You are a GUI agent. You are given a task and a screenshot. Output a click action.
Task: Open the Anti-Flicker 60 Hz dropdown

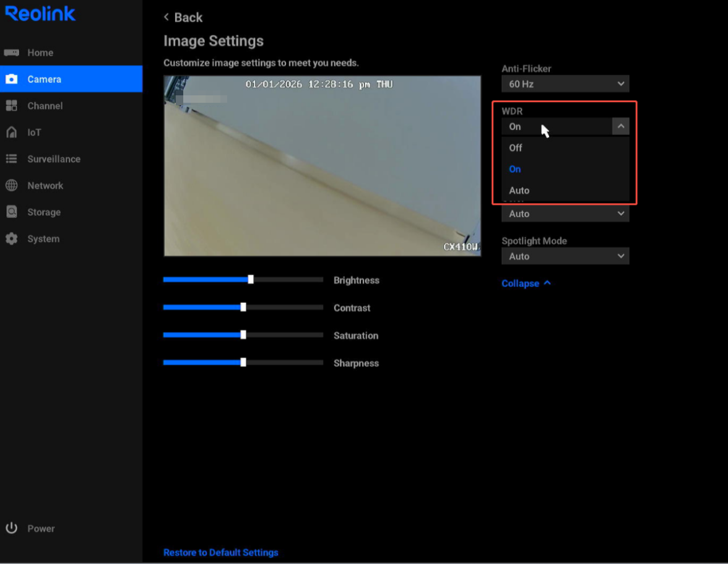pos(565,84)
